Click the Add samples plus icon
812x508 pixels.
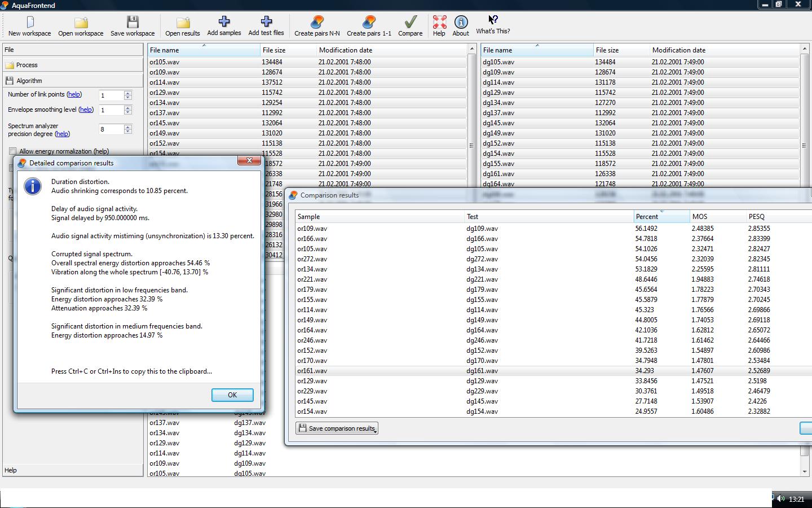coord(224,21)
